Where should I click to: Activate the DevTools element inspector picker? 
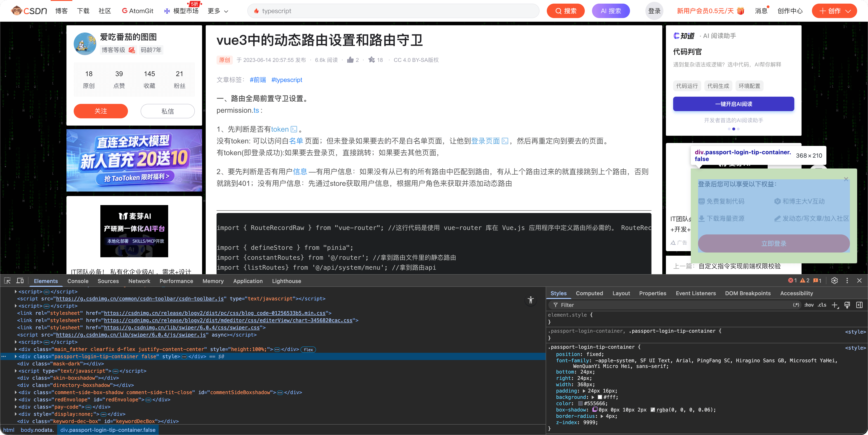pos(7,281)
